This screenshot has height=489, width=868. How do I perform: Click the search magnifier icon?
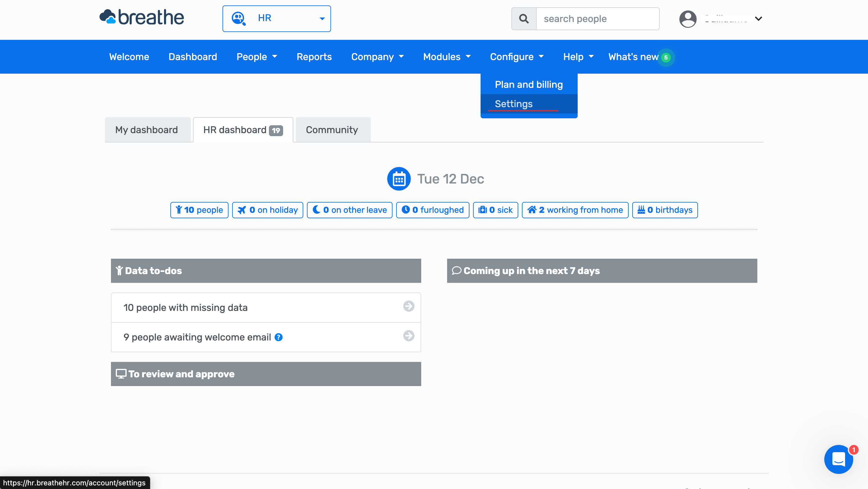pyautogui.click(x=523, y=18)
